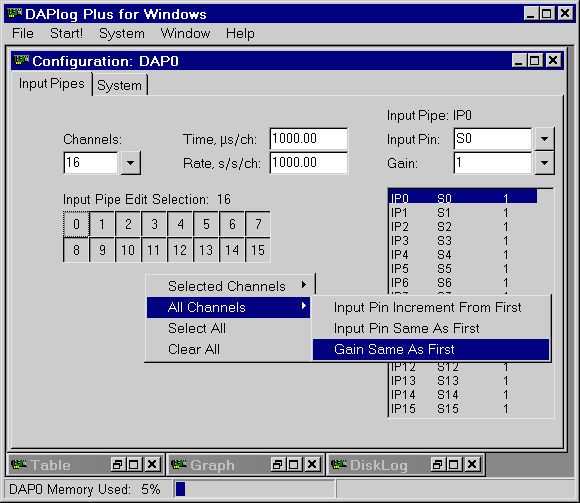The image size is (580, 503).
Task: Select the IP13 S13 row in list
Action: tap(463, 381)
